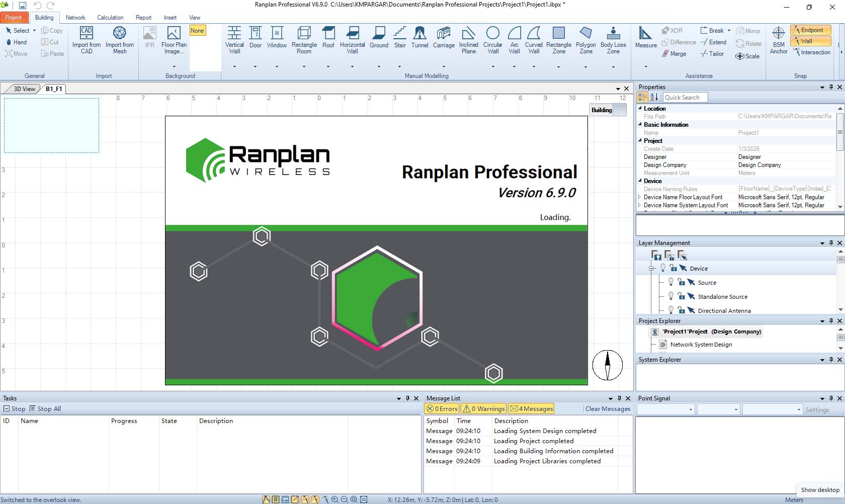This screenshot has height=504, width=845.
Task: Select the None background swatch
Action: 197,31
